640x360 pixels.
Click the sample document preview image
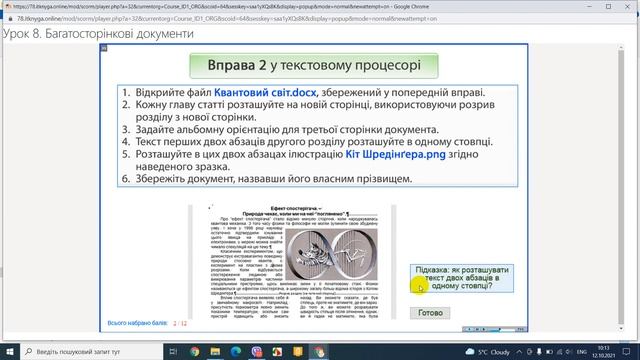pos(292,262)
